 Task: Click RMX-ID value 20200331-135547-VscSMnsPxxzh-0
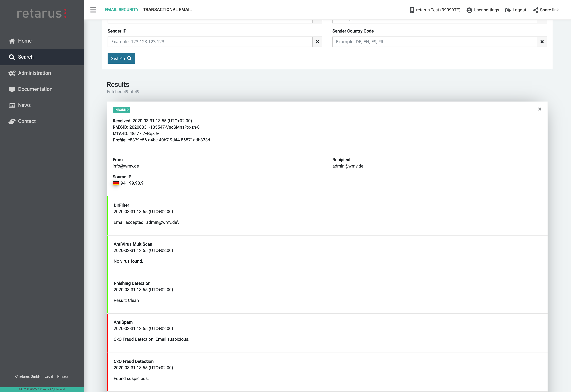pyautogui.click(x=164, y=127)
